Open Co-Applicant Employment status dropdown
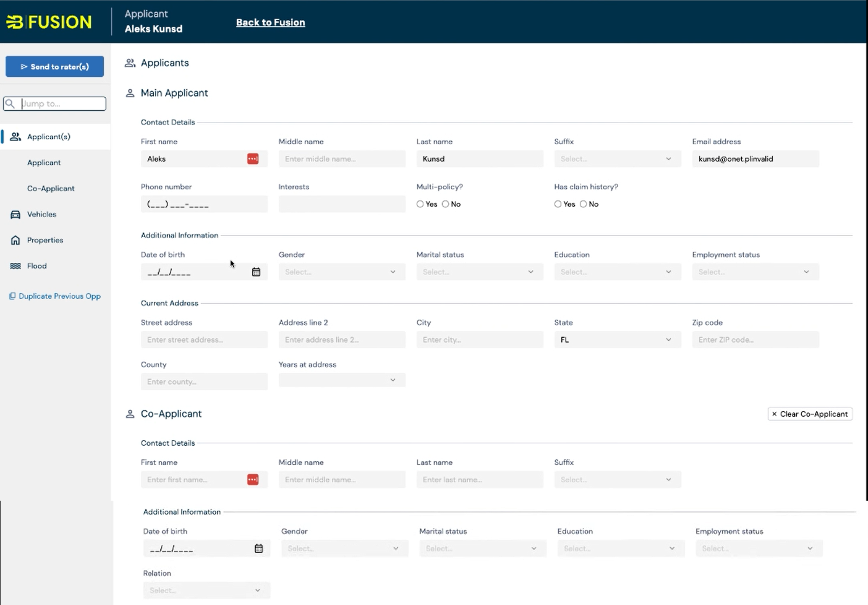The height and width of the screenshot is (605, 868). coord(759,549)
